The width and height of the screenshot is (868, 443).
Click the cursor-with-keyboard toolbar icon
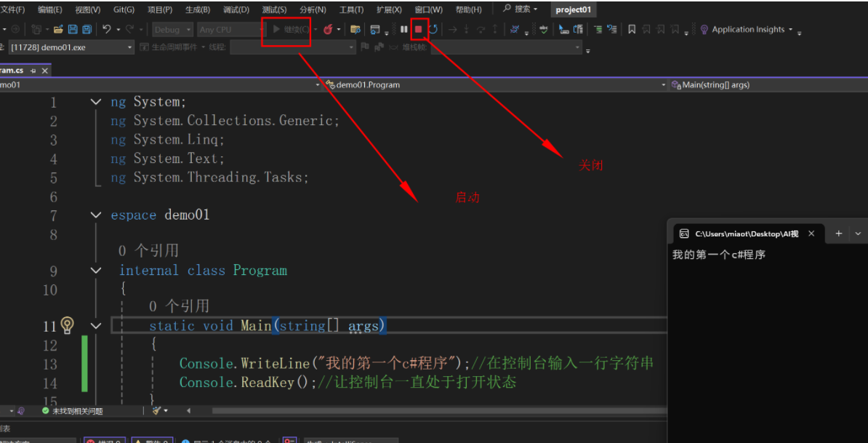point(564,29)
